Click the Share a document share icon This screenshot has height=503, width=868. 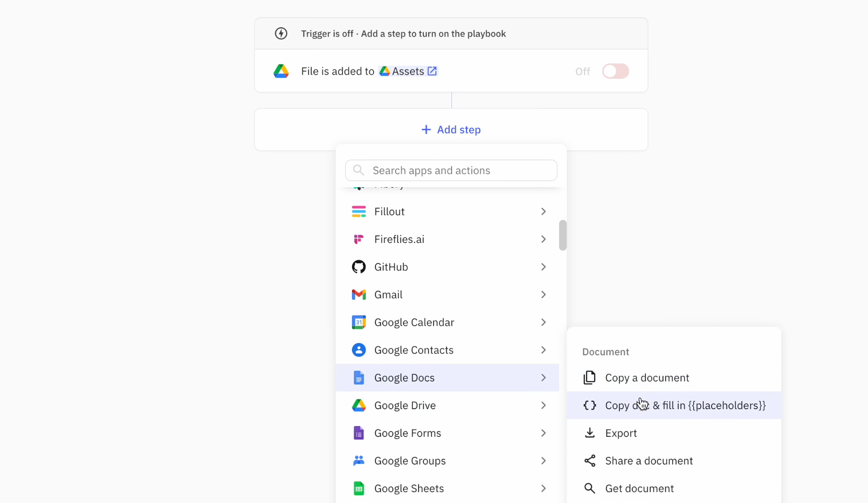point(590,460)
